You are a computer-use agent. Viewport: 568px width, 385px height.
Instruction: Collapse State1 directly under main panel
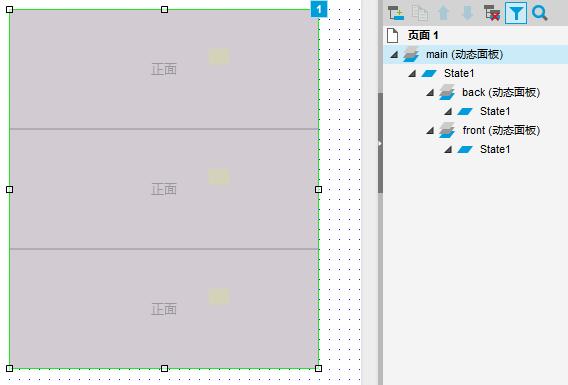click(412, 74)
